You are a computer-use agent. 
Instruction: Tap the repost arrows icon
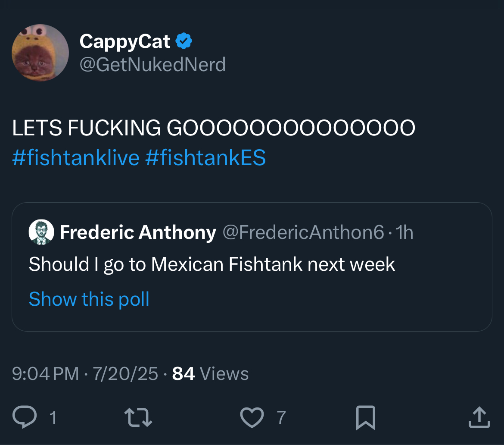[x=138, y=417]
